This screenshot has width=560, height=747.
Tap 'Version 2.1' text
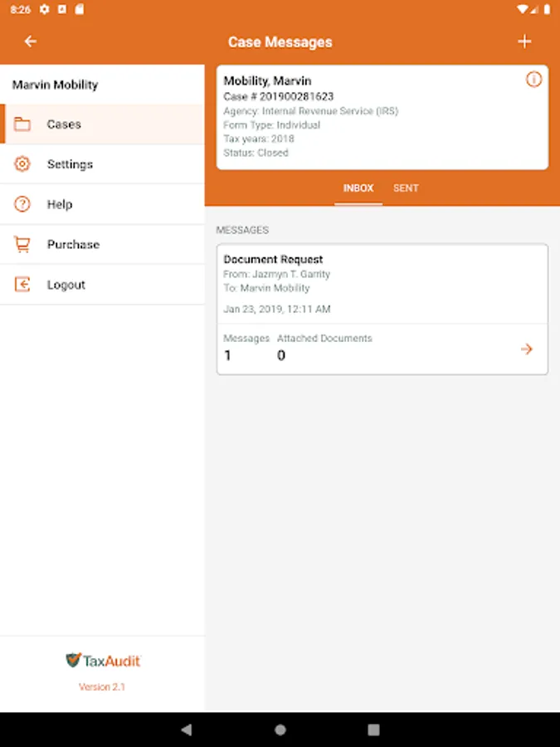102,686
